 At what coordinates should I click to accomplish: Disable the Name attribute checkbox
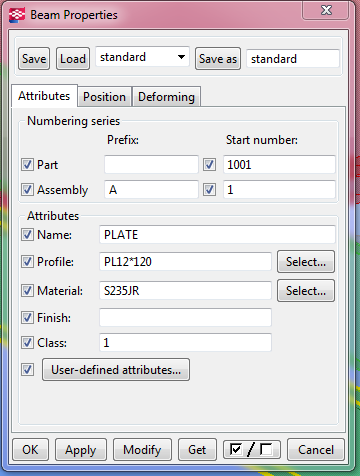pos(27,235)
